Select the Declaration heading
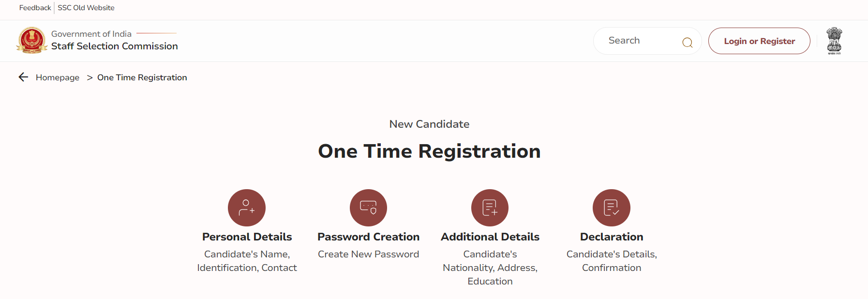Viewport: 868px width, 299px height. pyautogui.click(x=611, y=237)
